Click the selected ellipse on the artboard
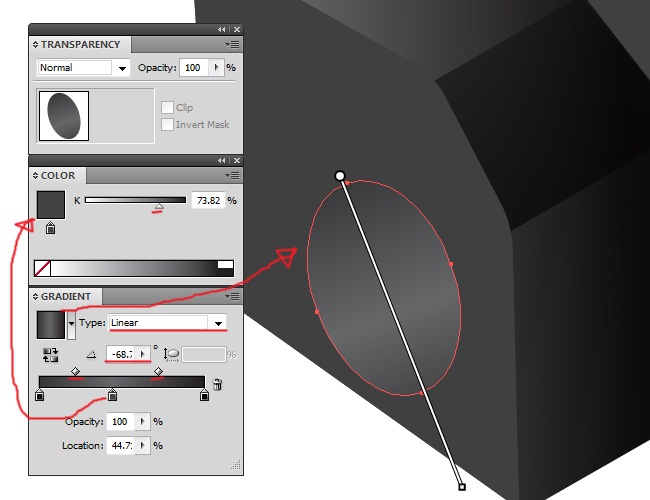Image resolution: width=650 pixels, height=500 pixels. pos(384,288)
